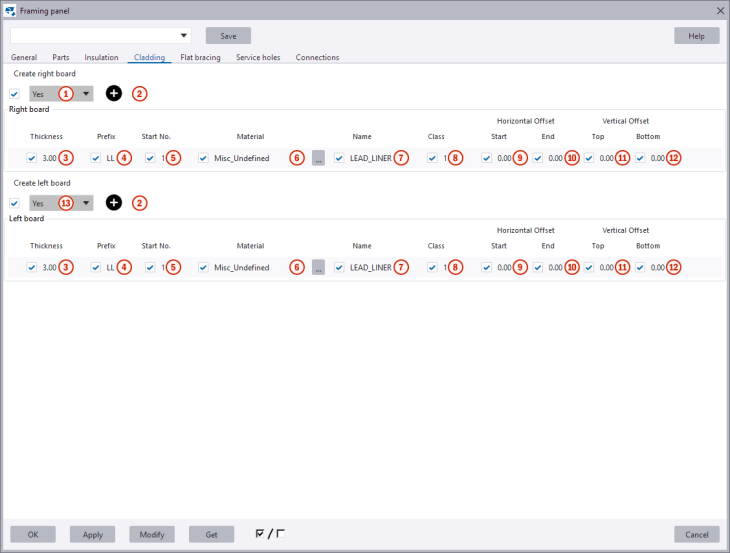Close the Framing panel dialog
Viewport: 730px width, 553px height.
[720, 10]
